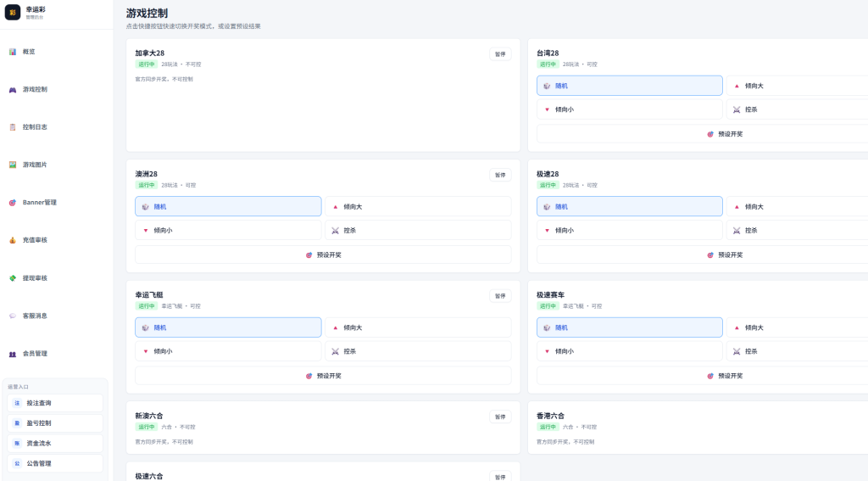Viewport: 868px width, 481px height.
Task: Open 盈亏控制 shortcut
Action: (55, 422)
